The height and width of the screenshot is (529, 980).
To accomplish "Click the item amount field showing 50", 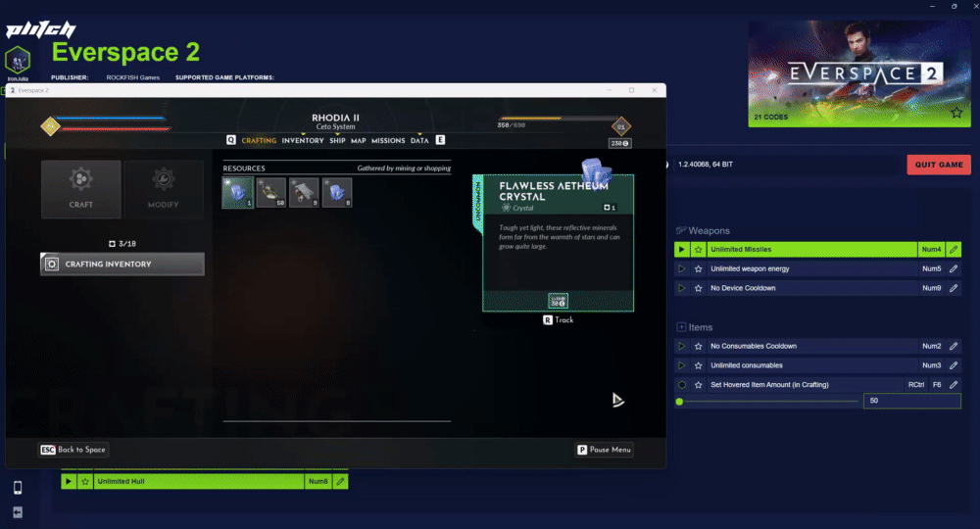I will click(x=911, y=401).
